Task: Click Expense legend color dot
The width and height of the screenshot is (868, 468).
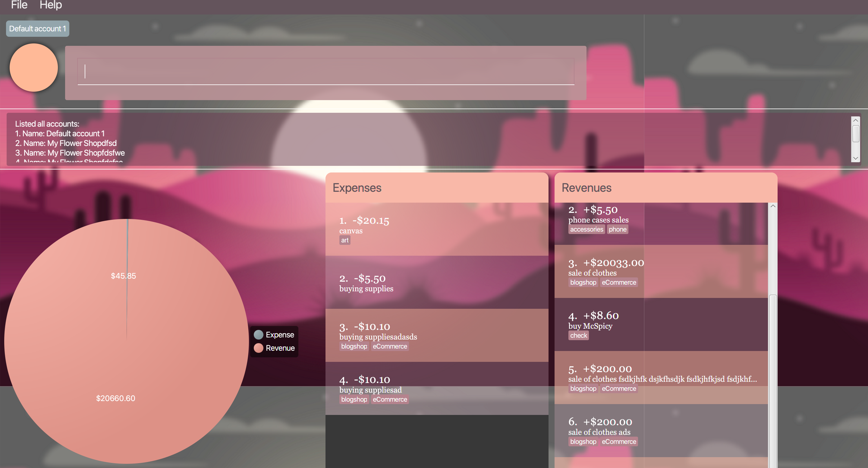Action: [x=259, y=334]
